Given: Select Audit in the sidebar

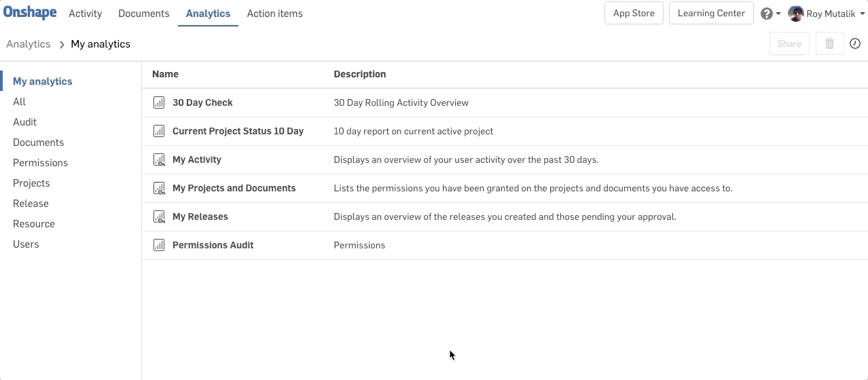Looking at the screenshot, I should point(25,122).
